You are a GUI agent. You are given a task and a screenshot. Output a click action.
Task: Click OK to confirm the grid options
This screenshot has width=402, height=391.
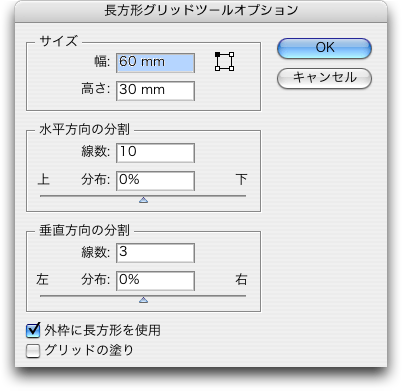tap(324, 48)
